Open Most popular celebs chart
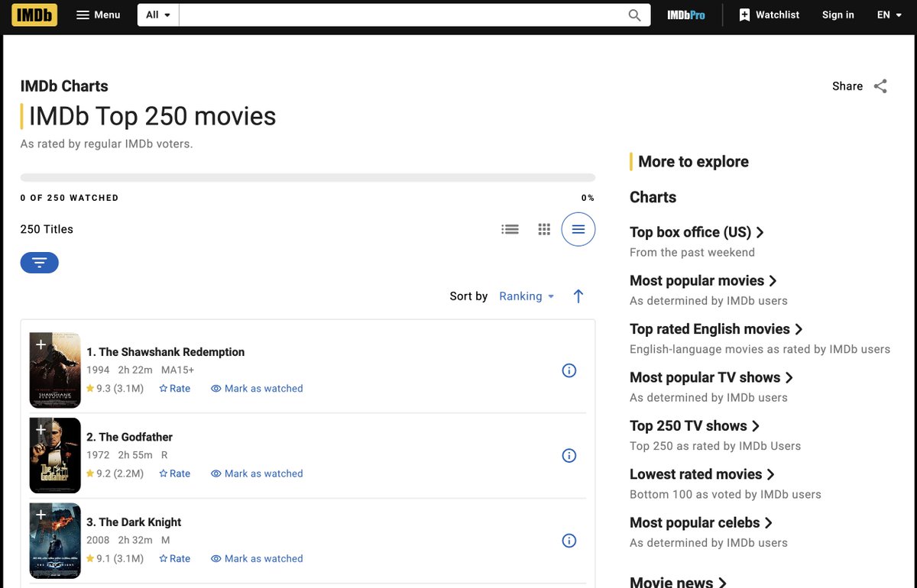 tap(702, 523)
